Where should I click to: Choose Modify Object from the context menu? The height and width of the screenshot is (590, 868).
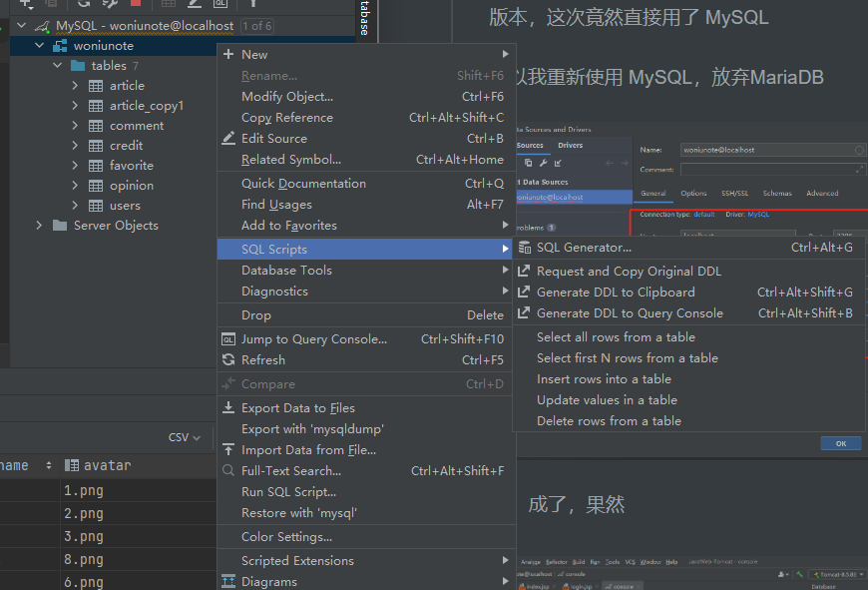pyautogui.click(x=365, y=97)
